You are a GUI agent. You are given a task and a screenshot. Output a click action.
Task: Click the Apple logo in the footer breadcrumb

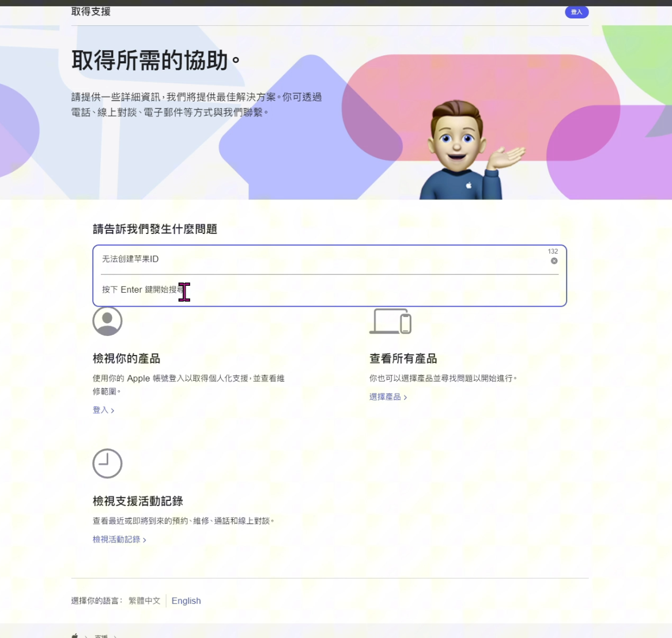tap(75, 636)
